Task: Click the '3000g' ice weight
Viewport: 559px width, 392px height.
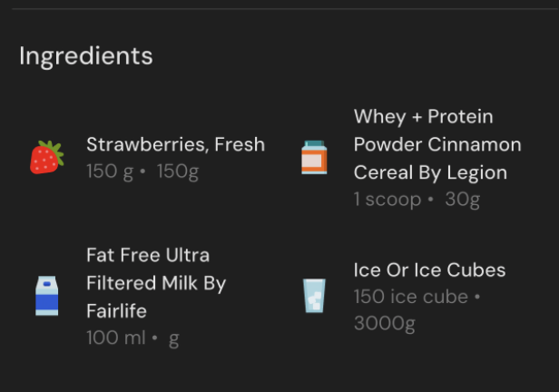Action: [384, 324]
